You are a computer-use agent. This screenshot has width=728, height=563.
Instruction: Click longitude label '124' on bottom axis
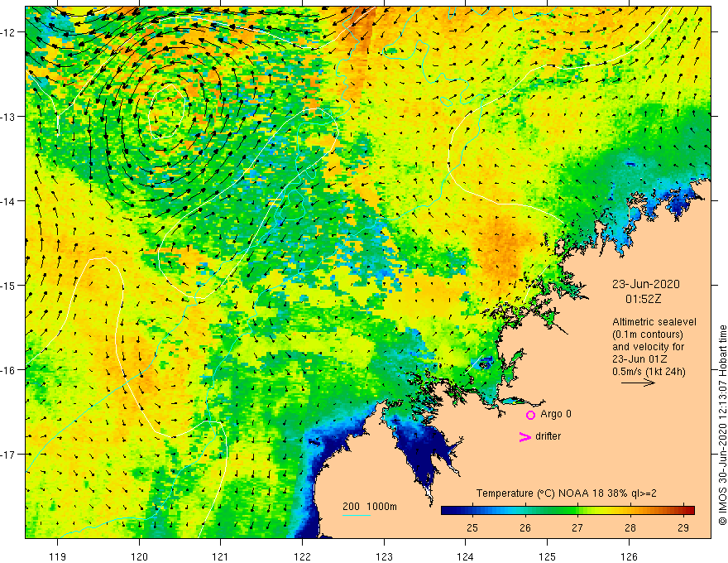pos(466,556)
